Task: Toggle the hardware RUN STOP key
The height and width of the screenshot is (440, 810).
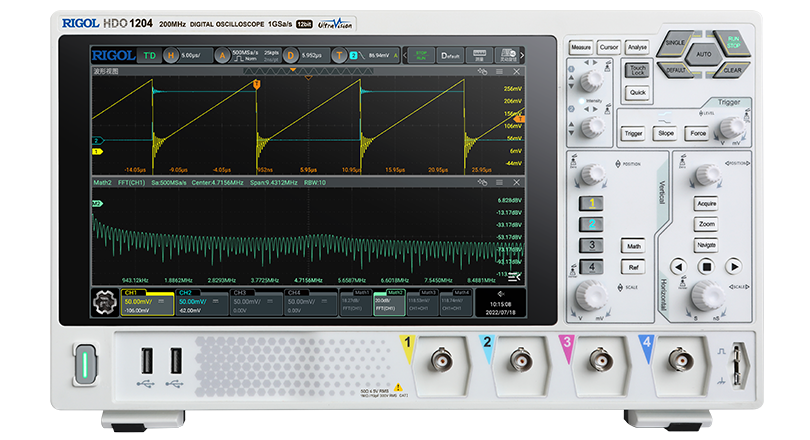Action: tap(731, 42)
